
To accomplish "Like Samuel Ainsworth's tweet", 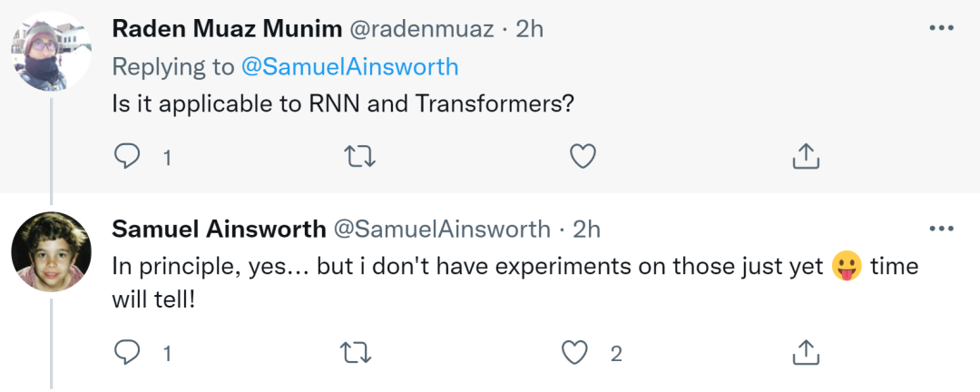I will (576, 353).
